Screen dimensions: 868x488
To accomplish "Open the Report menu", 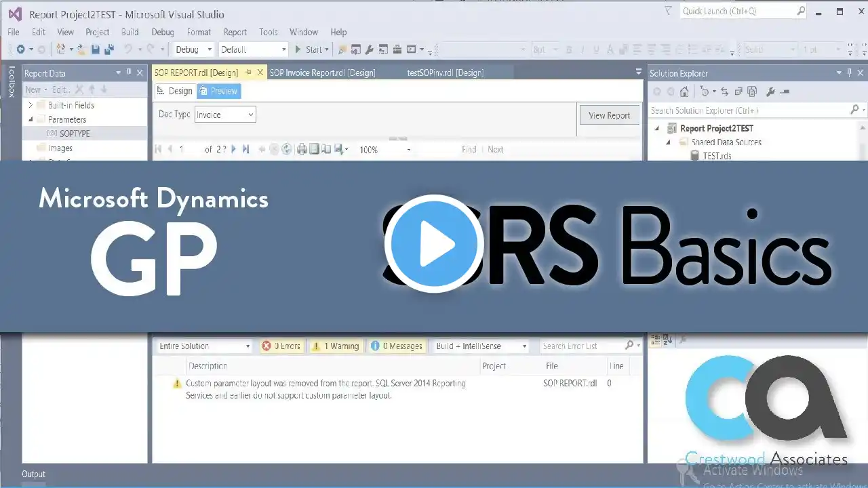I will tap(235, 32).
